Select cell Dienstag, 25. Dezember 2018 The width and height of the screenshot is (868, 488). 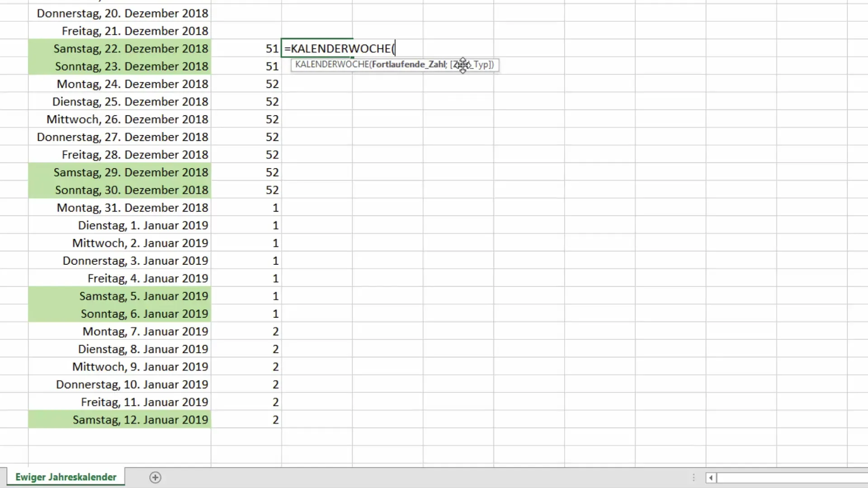[x=120, y=101]
